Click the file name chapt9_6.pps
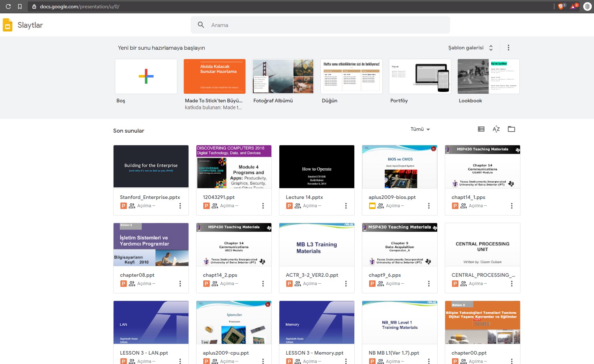 coord(385,275)
